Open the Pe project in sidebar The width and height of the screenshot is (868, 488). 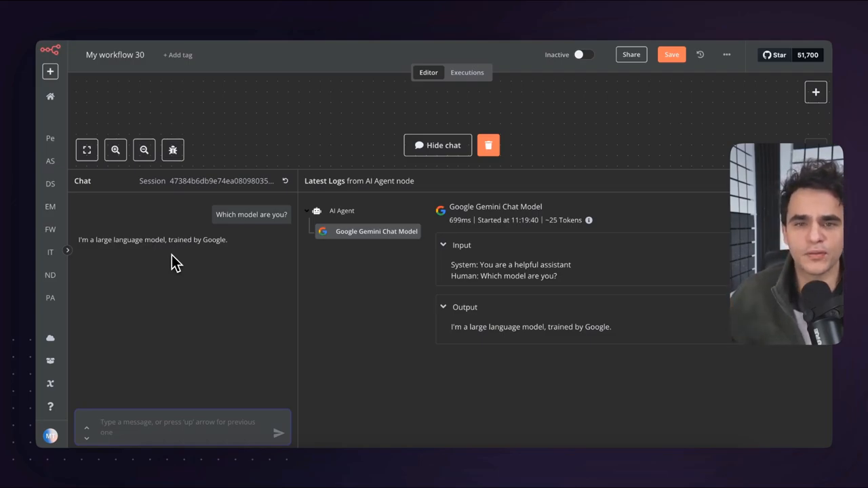coord(50,138)
